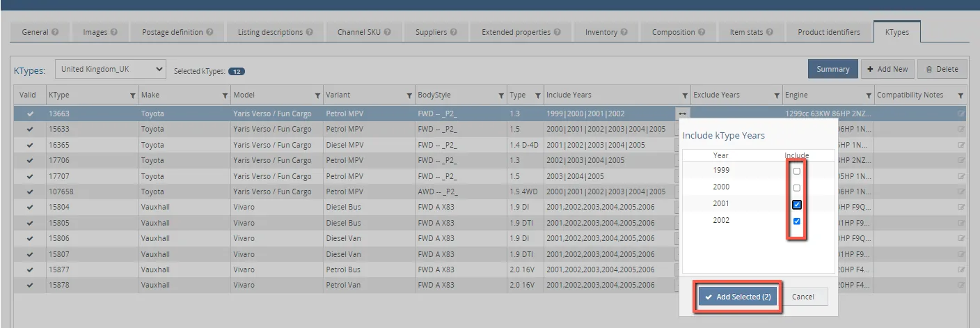980x328 pixels.
Task: Open the Make column filter
Action: pyautogui.click(x=225, y=95)
